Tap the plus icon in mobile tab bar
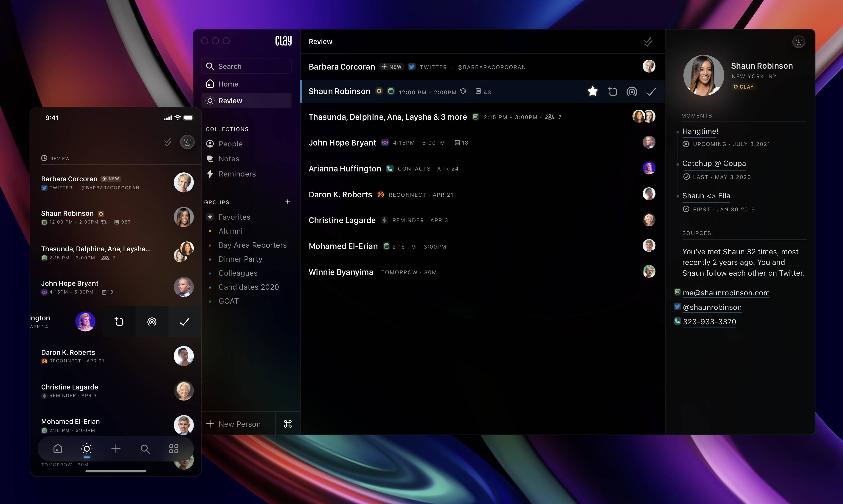This screenshot has height=504, width=843. tap(116, 449)
